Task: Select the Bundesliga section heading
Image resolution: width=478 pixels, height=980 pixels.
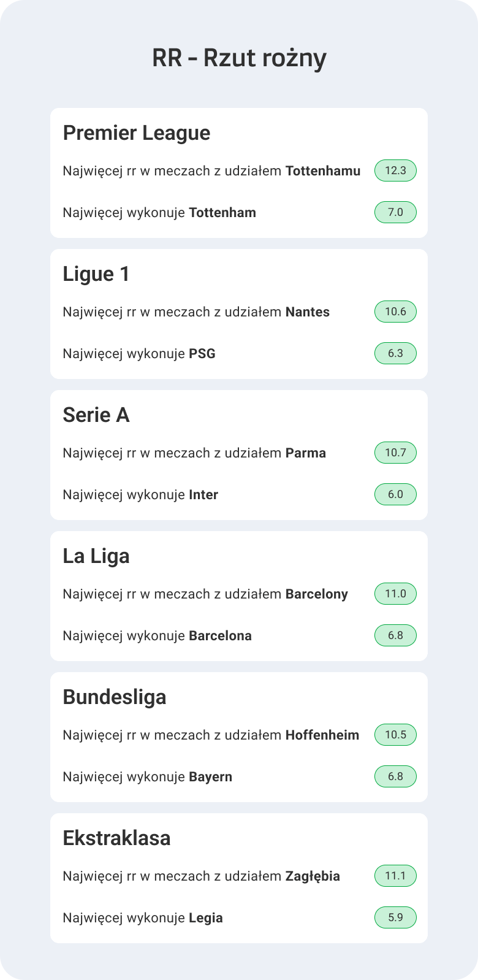Action: click(x=115, y=697)
